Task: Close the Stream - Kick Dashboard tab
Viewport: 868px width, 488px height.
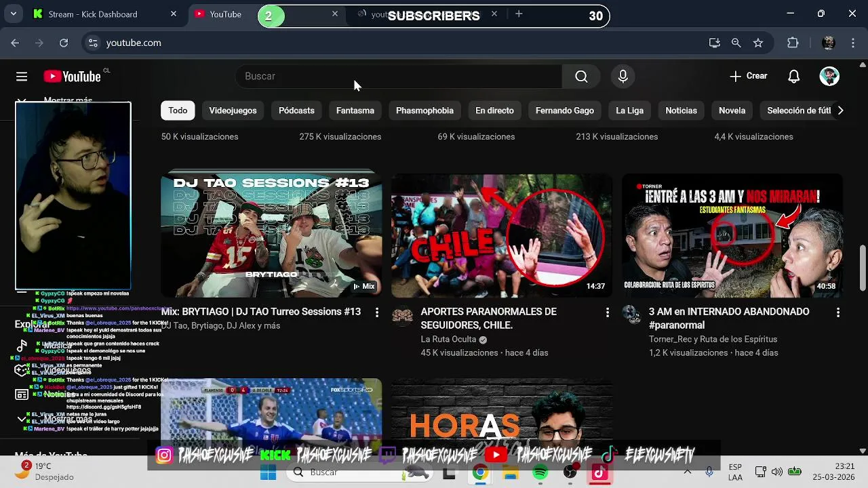Action: pyautogui.click(x=174, y=14)
